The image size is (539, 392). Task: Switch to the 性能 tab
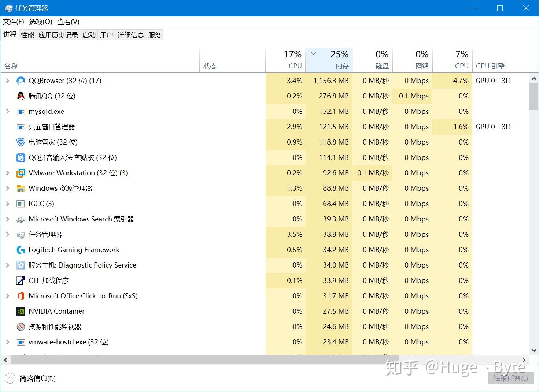point(27,35)
